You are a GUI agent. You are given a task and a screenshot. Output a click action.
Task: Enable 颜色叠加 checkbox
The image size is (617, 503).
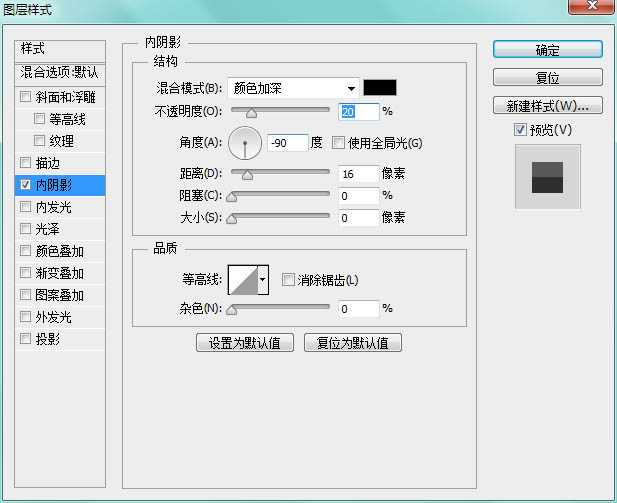[26, 250]
